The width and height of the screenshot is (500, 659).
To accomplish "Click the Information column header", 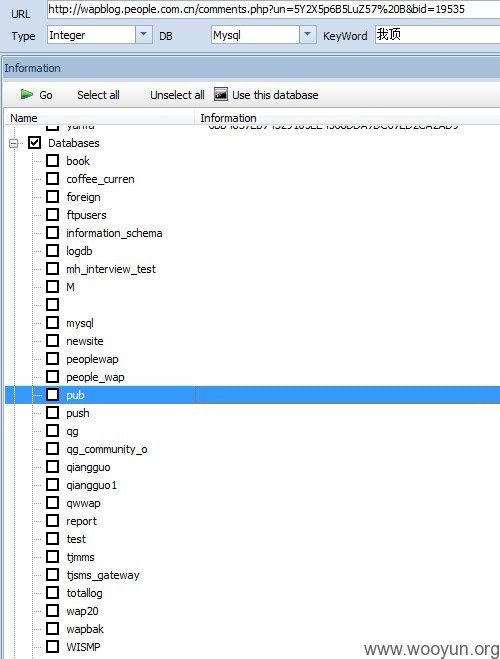I will pyautogui.click(x=347, y=118).
